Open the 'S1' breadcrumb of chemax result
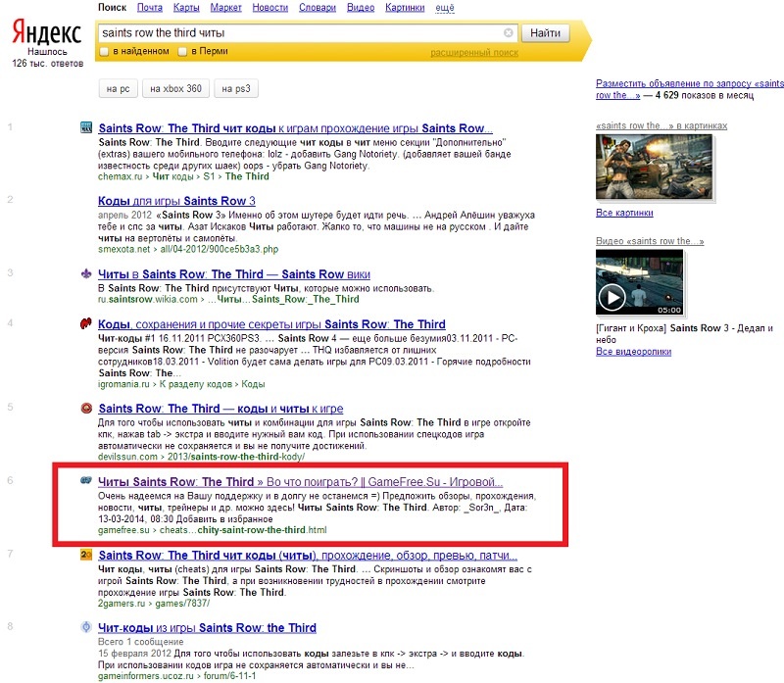 point(209,176)
